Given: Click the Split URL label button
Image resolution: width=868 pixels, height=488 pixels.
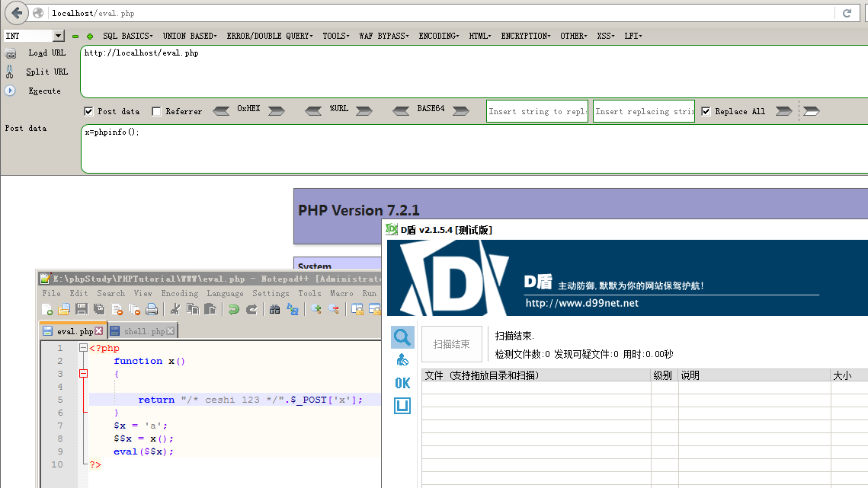Looking at the screenshot, I should pyautogui.click(x=47, y=72).
